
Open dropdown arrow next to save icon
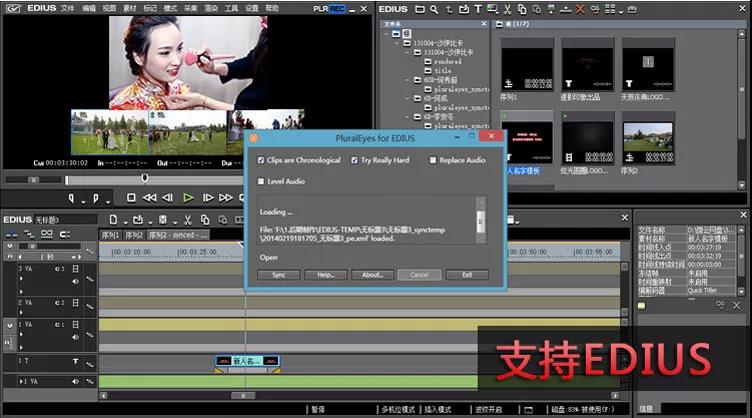[x=175, y=222]
